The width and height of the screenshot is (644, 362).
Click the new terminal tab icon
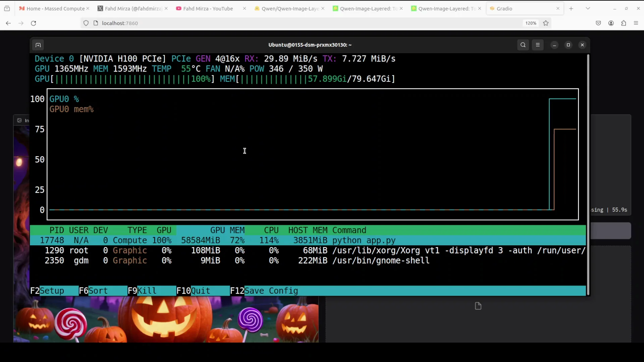click(x=38, y=45)
